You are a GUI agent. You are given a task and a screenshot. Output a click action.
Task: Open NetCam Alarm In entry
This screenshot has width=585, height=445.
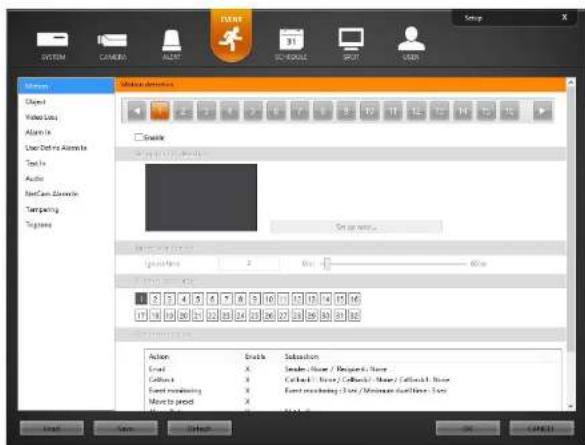[51, 194]
